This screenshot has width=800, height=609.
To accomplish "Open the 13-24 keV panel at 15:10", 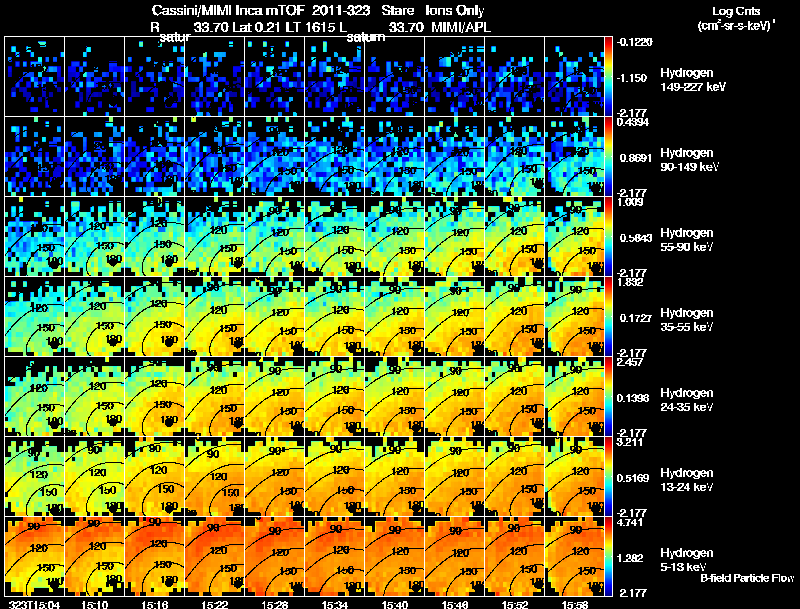I will pos(94,476).
